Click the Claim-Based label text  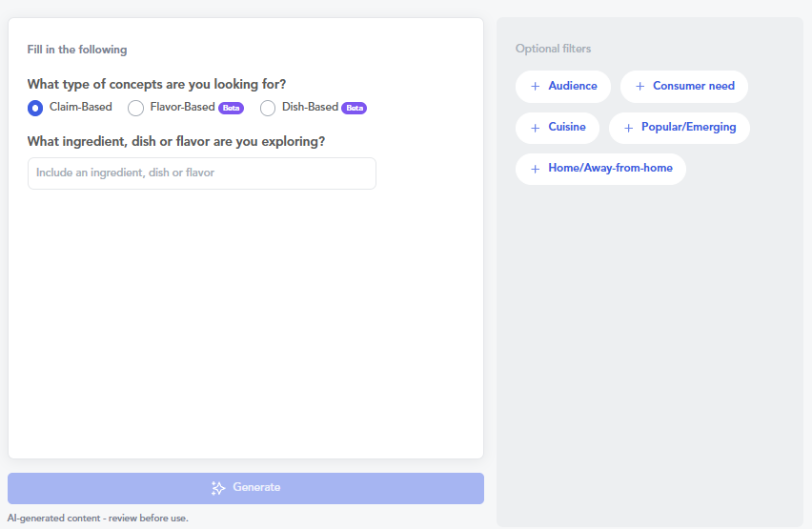point(81,107)
